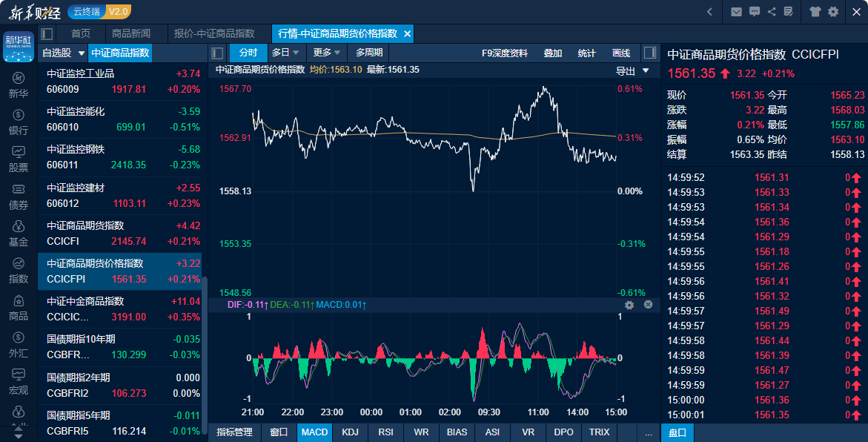Switch to the 首页 tab
Screen dimensions: 868x442
click(x=81, y=34)
